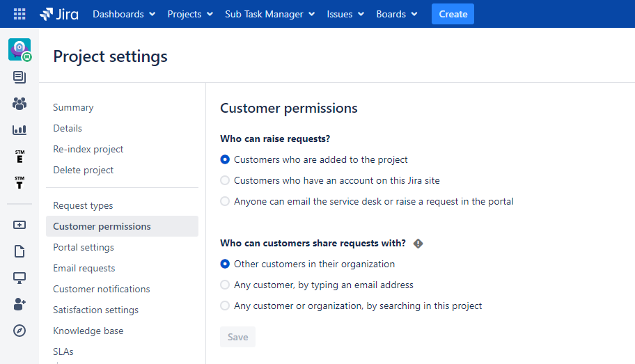This screenshot has width=635, height=364.
Task: Open Customer permissions in the sidebar
Action: [123, 226]
